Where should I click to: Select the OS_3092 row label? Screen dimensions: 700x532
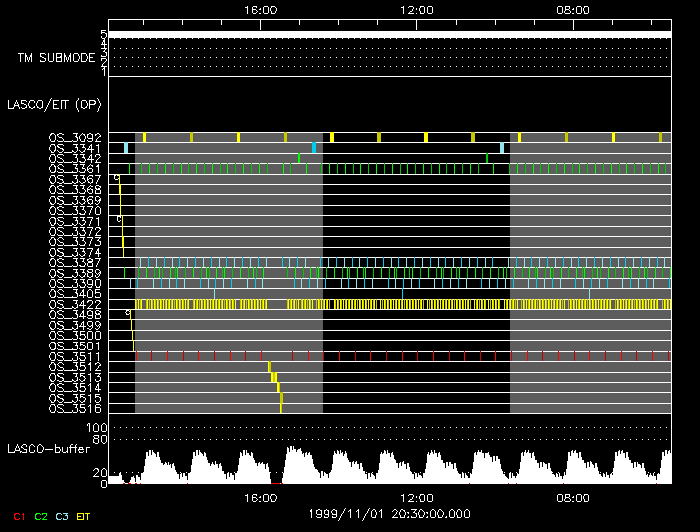click(74, 137)
